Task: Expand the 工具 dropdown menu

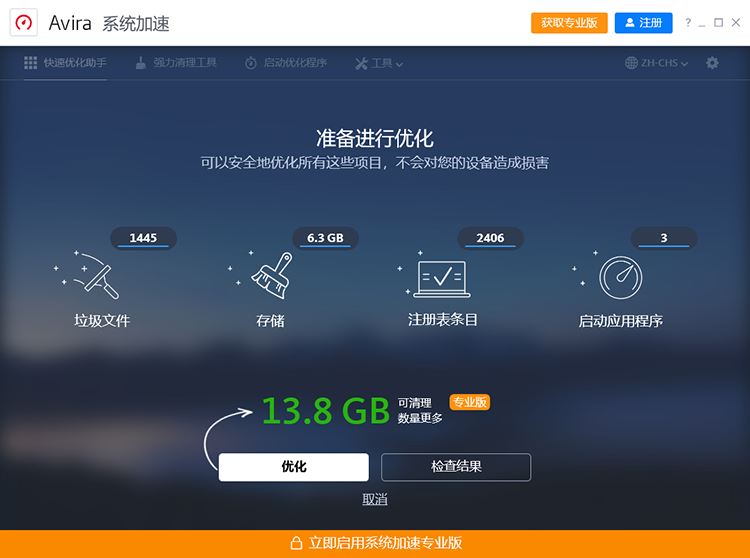Action: (379, 63)
